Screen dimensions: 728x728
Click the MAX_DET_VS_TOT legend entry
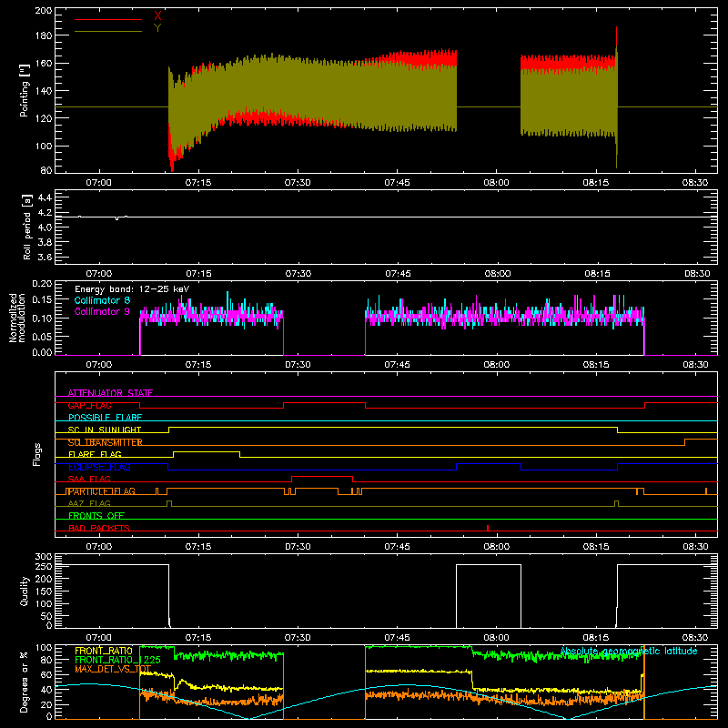(x=113, y=669)
